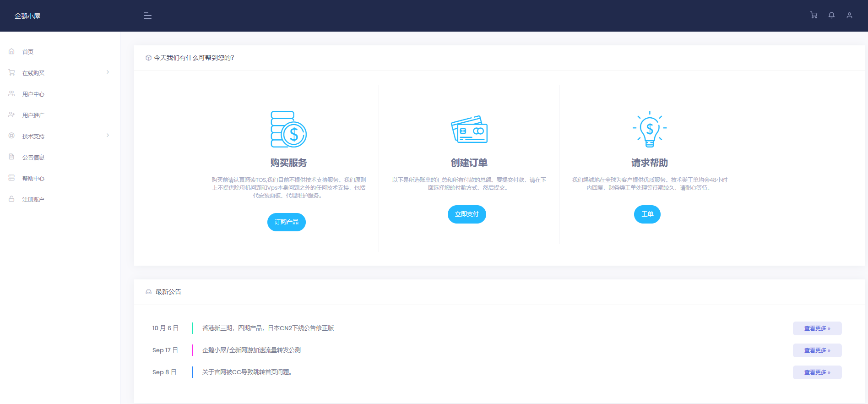Toggle the hamburger sidebar menu icon
The image size is (868, 404).
coord(147,16)
